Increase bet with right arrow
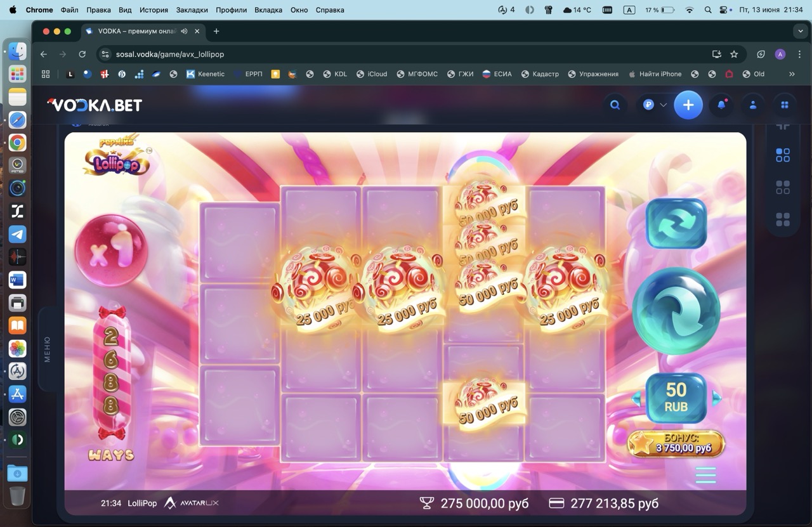 click(717, 398)
